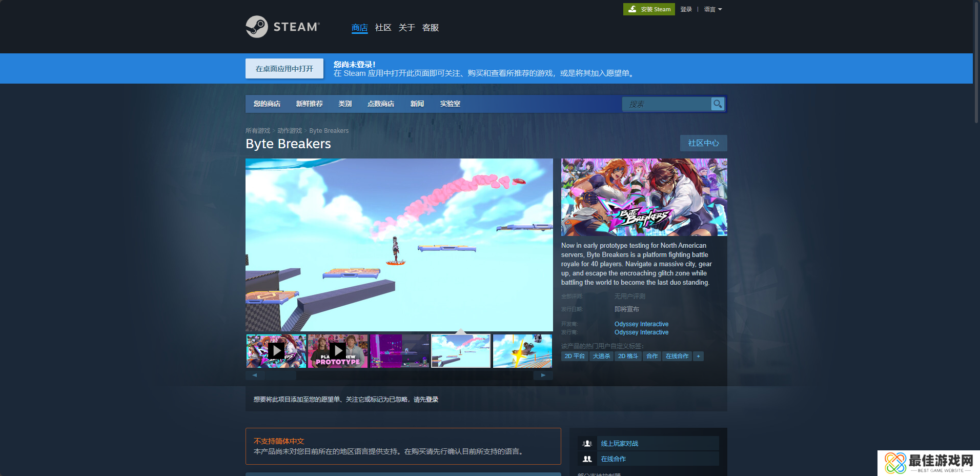Click the left arrow on thumbnail strip
This screenshot has height=476, width=980.
255,375
